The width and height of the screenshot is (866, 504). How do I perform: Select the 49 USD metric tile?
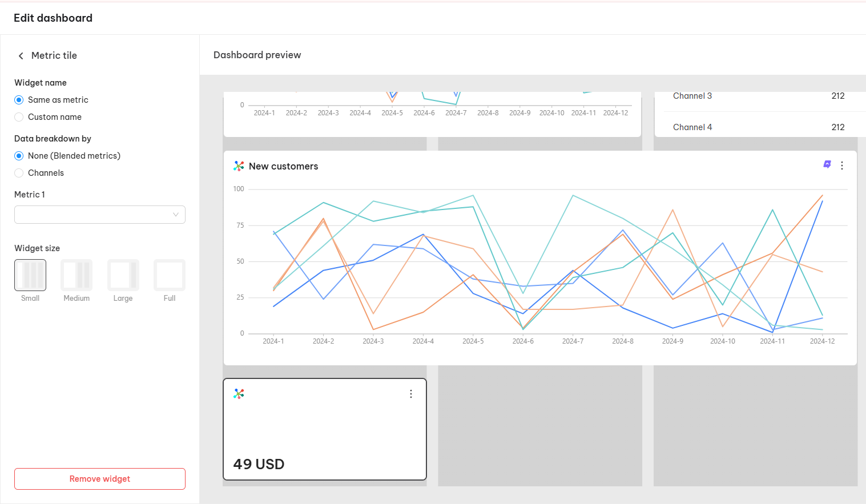tap(325, 429)
